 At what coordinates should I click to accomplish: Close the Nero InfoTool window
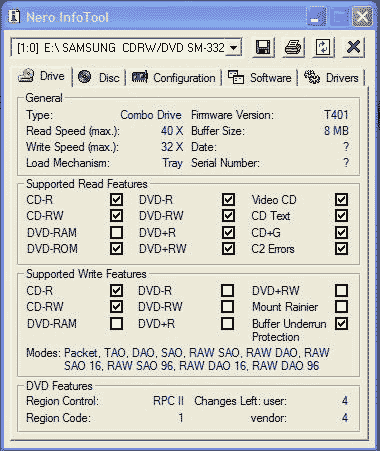pos(362,16)
